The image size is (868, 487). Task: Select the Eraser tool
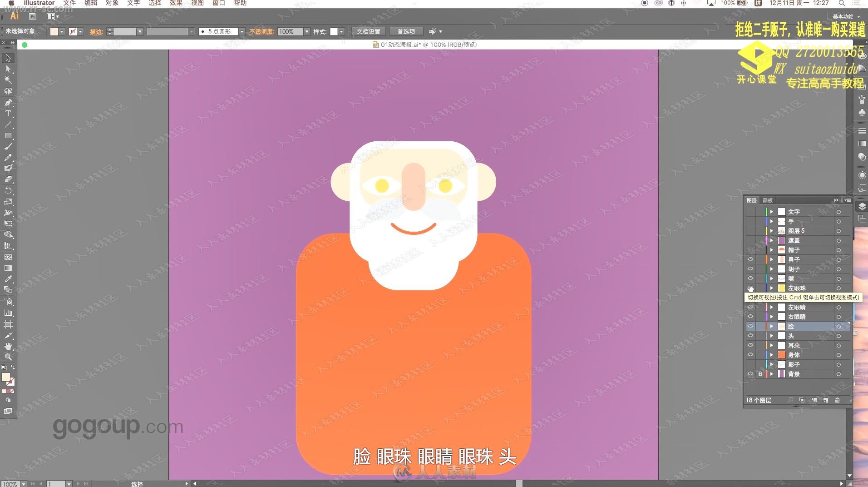(x=8, y=179)
